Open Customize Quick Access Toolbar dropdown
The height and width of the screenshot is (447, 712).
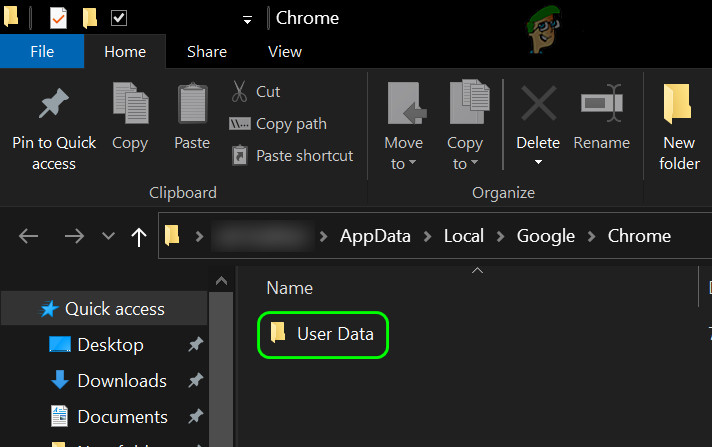click(247, 19)
